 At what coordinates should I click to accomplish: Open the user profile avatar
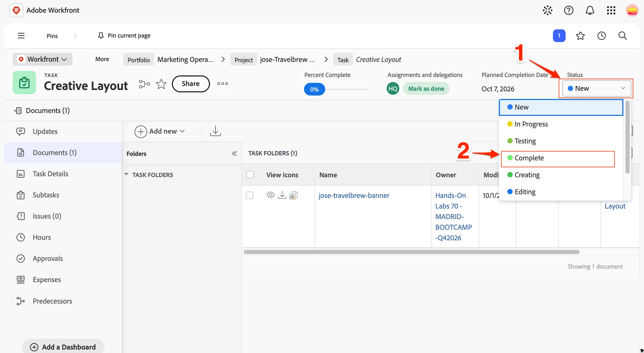(x=632, y=10)
